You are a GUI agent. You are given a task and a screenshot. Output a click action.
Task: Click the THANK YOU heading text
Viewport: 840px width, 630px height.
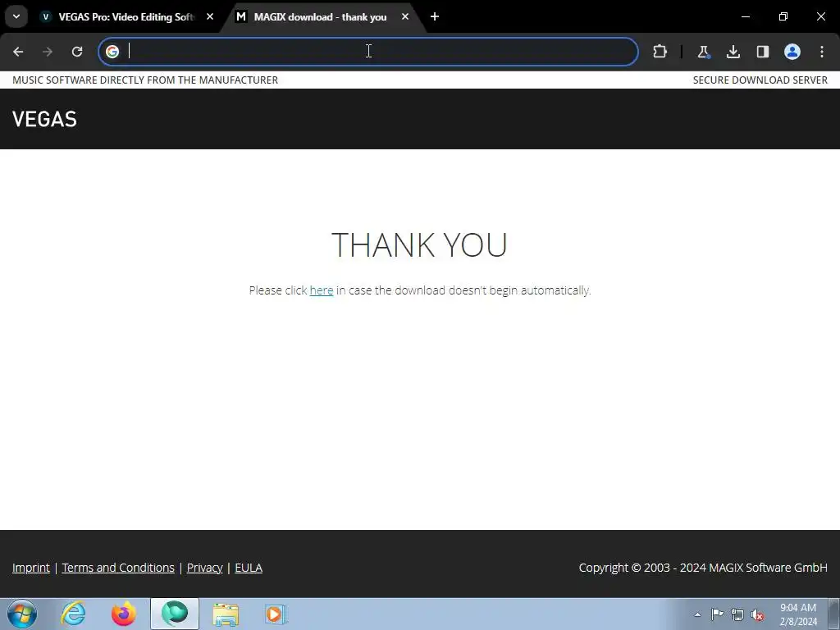[419, 244]
